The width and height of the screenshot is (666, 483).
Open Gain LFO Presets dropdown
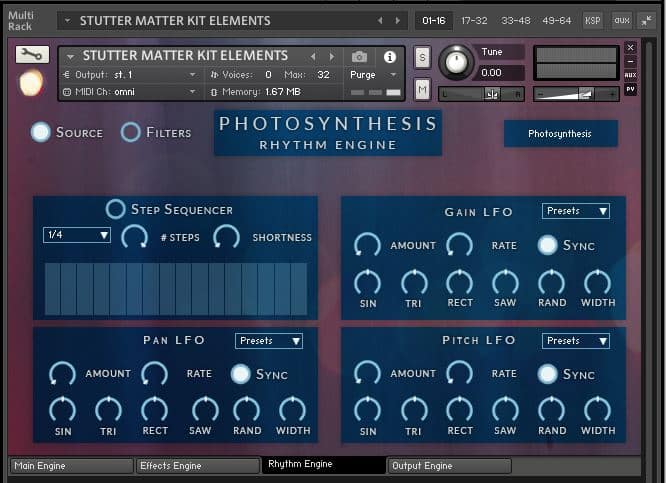click(x=576, y=211)
